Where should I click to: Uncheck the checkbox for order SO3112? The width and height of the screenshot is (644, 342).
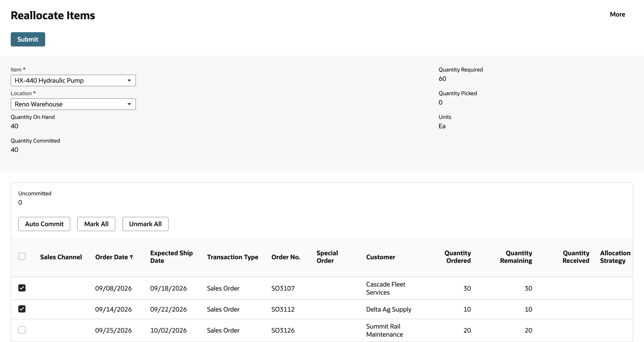click(x=22, y=309)
